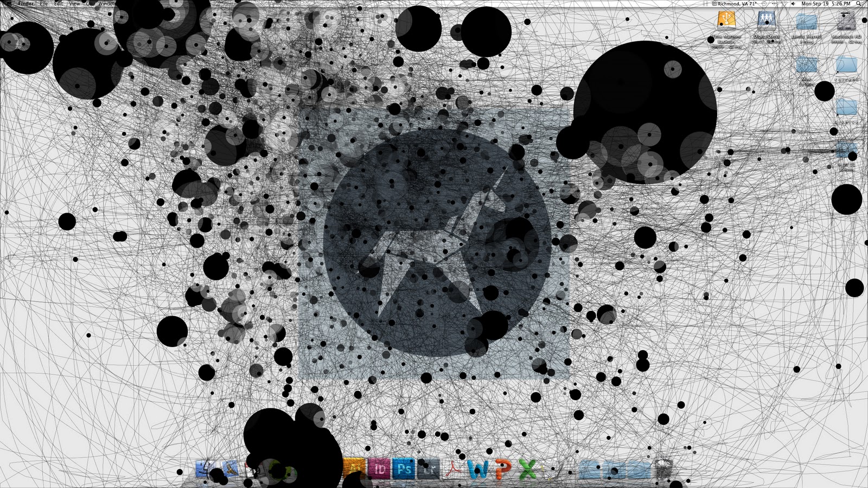The image size is (868, 488).
Task: Click the date and time clock
Action: pyautogui.click(x=826, y=3)
